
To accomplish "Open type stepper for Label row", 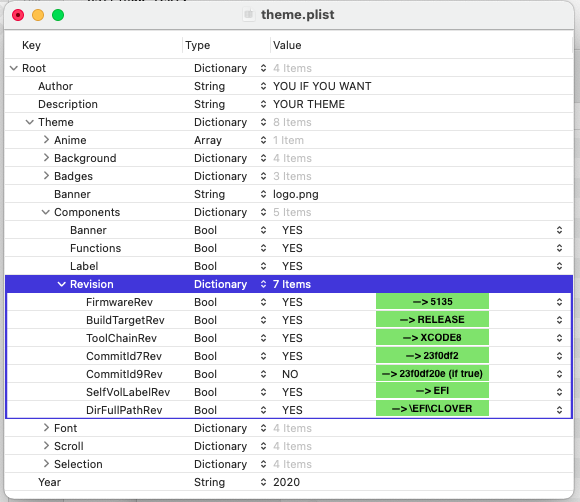I will coord(263,266).
